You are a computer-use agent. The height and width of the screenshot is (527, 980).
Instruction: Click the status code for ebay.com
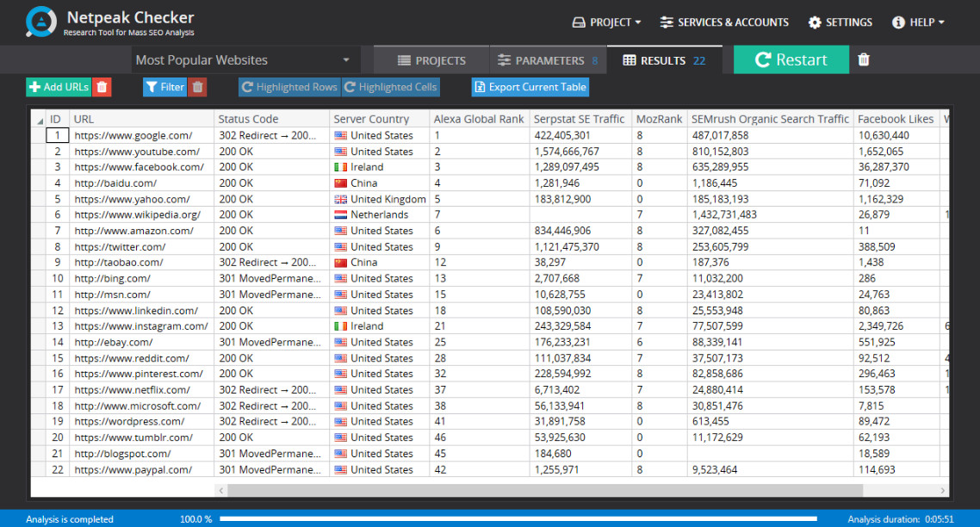(272, 342)
